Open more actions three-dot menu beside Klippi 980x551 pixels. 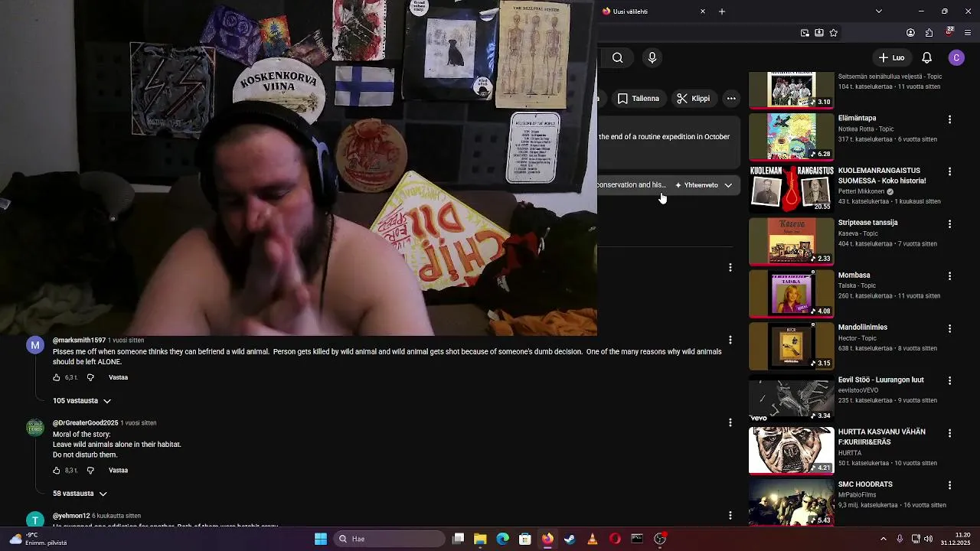(x=731, y=98)
